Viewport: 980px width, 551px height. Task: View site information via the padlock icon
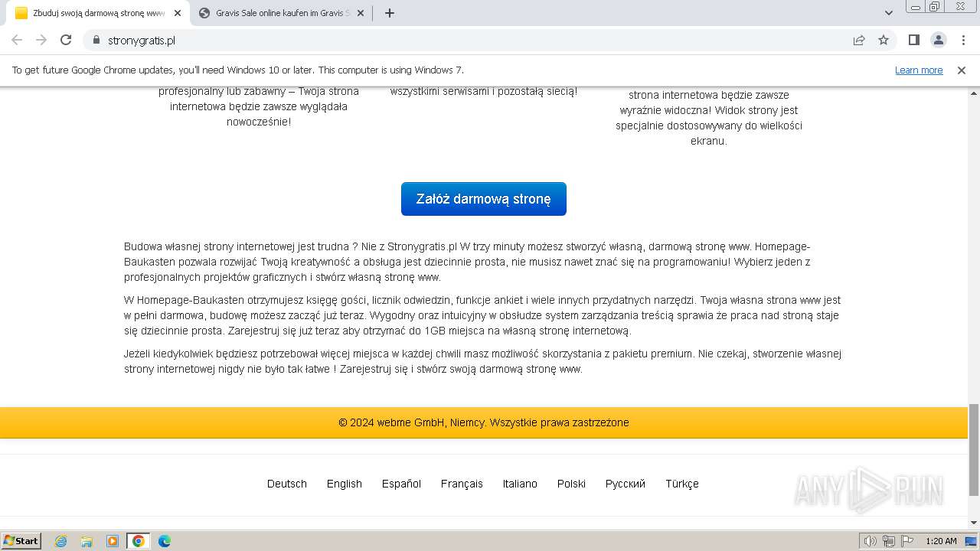(x=96, y=40)
